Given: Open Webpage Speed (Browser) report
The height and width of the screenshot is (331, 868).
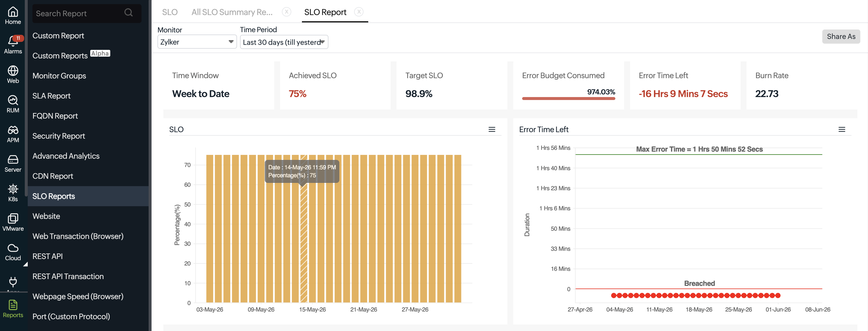Looking at the screenshot, I should tap(78, 296).
